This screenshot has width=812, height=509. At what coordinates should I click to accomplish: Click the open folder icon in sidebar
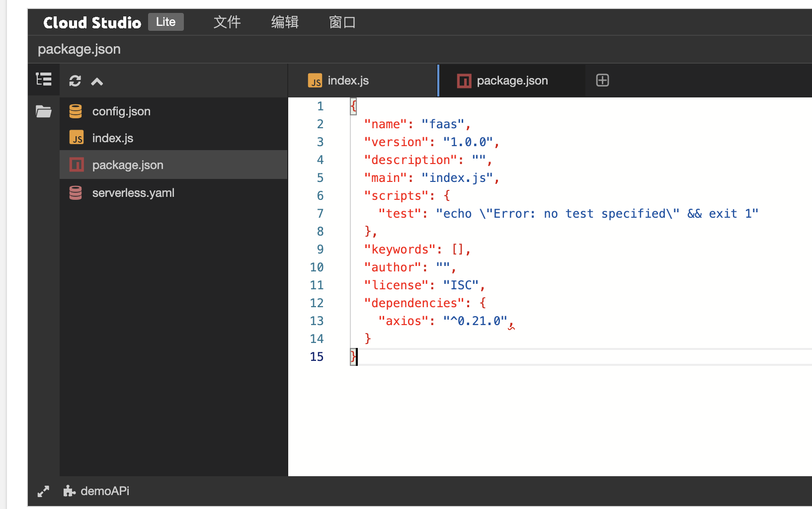coord(44,111)
